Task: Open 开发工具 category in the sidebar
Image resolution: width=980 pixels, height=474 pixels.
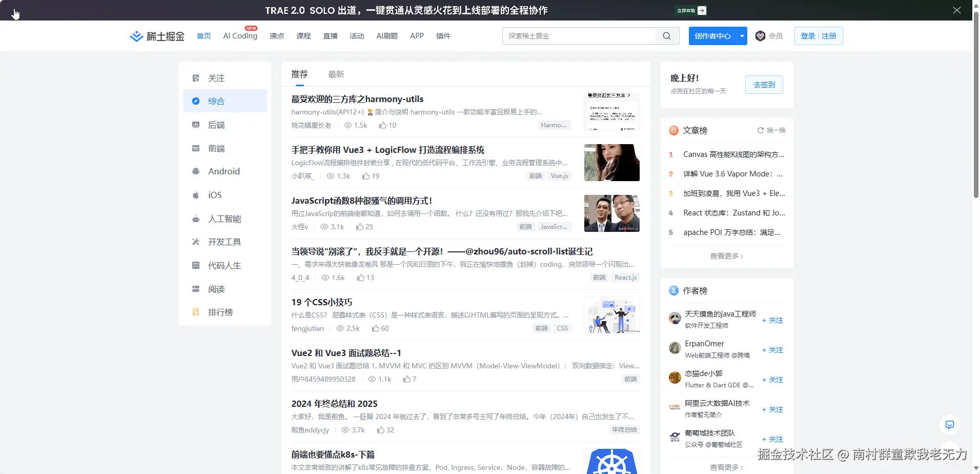Action: coord(225,242)
